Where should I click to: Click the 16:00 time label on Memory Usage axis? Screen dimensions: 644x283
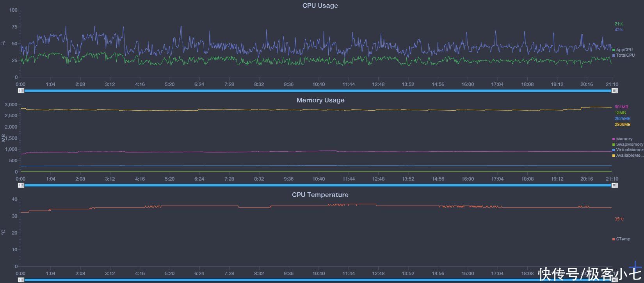click(x=468, y=179)
